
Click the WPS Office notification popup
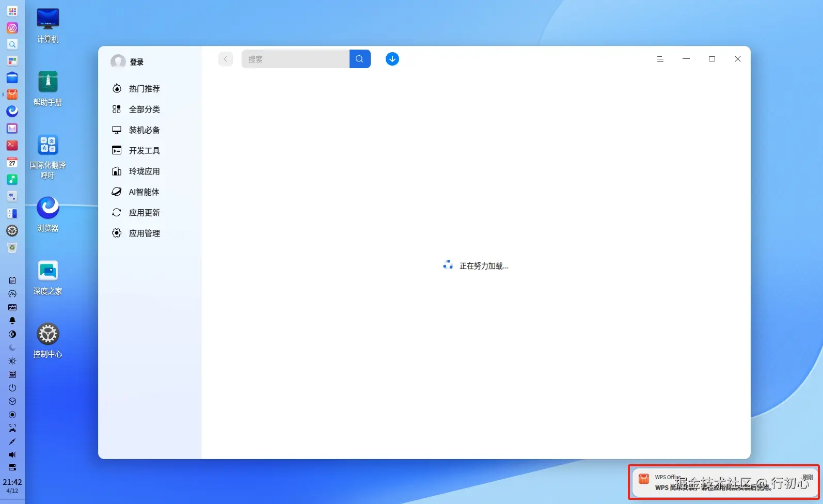point(724,482)
